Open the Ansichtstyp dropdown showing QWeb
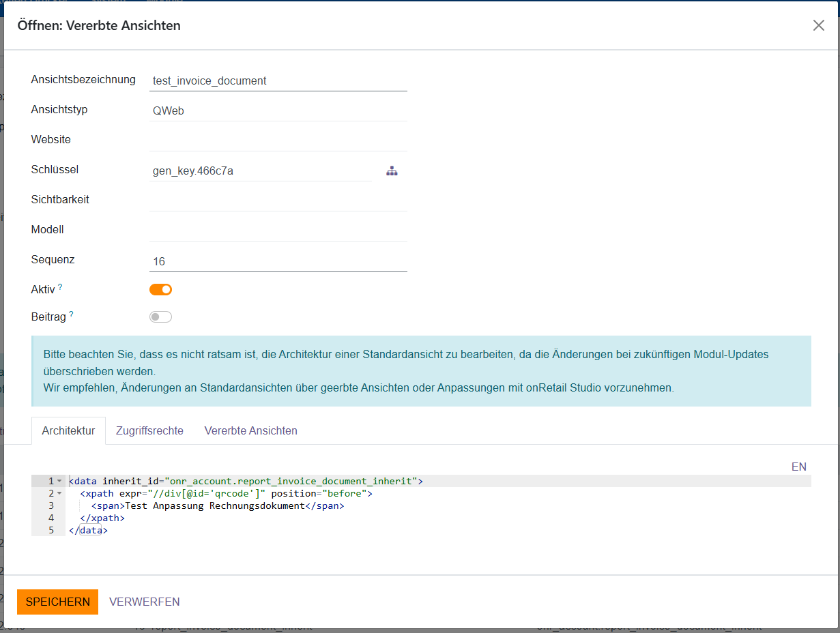 pos(278,111)
